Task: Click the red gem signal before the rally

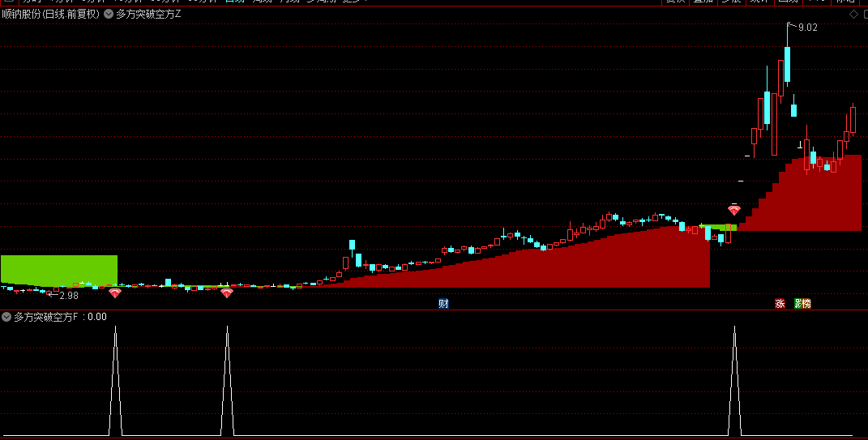Action: 734,211
